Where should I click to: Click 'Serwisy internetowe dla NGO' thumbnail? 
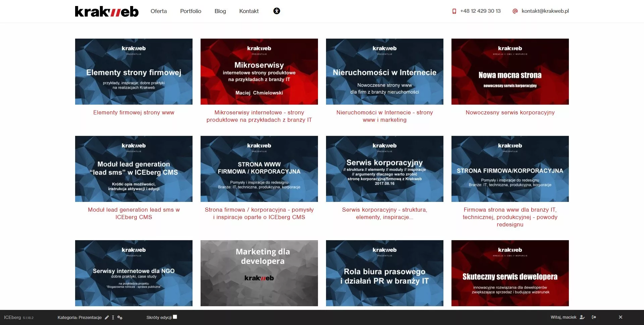click(x=134, y=273)
